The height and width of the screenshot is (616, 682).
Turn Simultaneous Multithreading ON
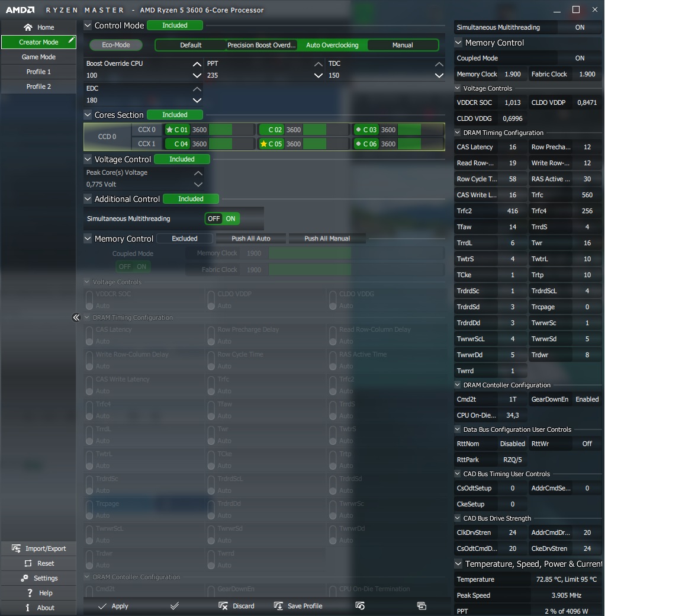coord(230,219)
